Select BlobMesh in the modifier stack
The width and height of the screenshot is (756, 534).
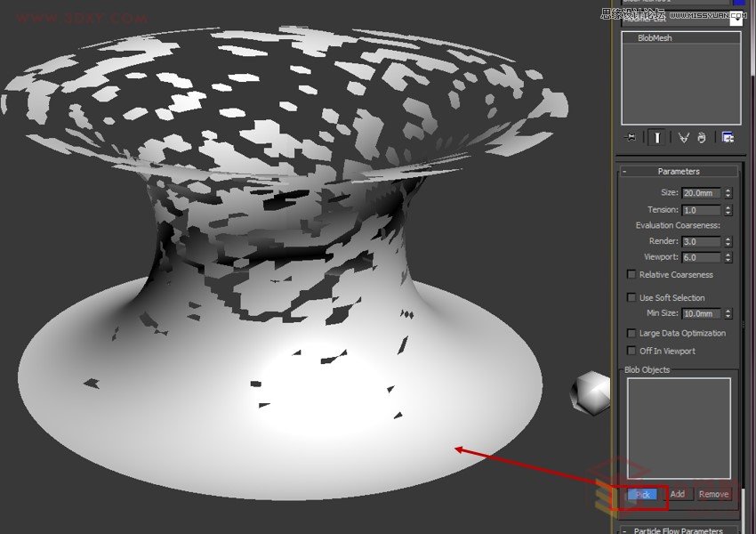coord(654,37)
